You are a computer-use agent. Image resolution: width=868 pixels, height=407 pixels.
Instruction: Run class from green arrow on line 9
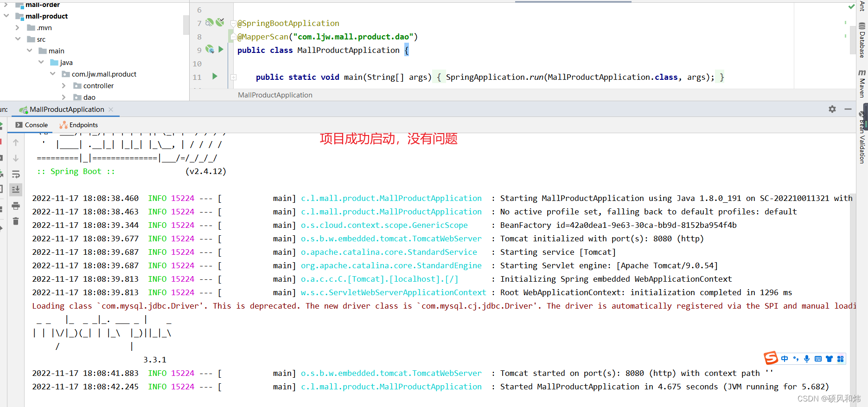[x=221, y=49]
